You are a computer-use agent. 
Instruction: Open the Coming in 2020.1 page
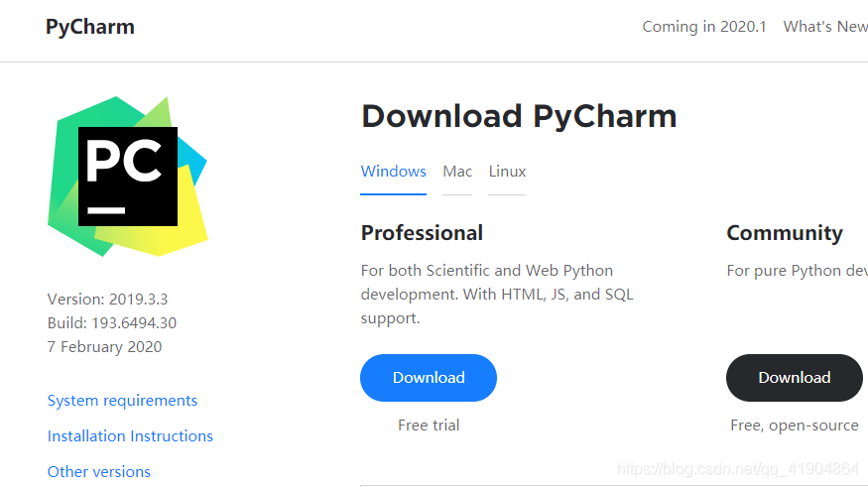[x=704, y=27]
